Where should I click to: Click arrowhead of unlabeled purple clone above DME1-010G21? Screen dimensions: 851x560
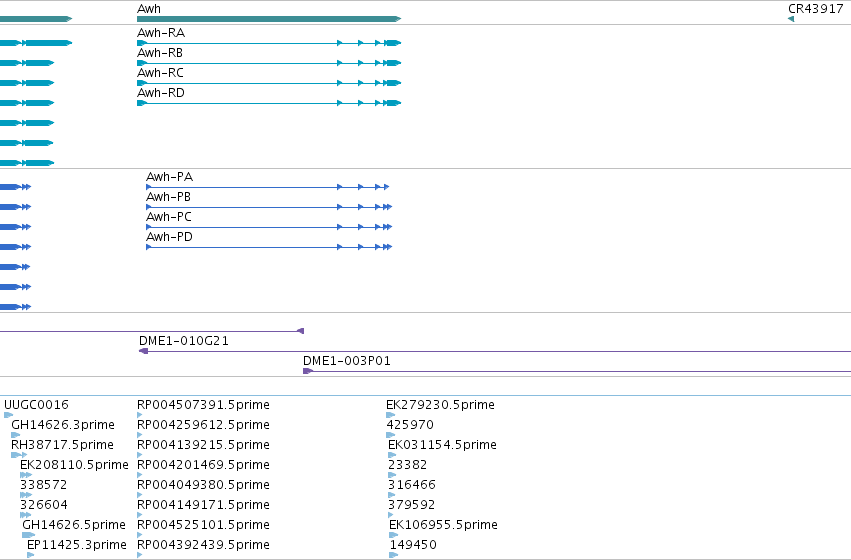point(300,331)
